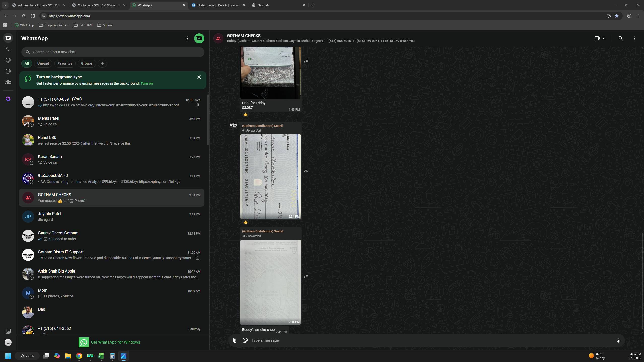644x362 pixels.
Task: Select the Groups chat filter
Action: click(87, 63)
